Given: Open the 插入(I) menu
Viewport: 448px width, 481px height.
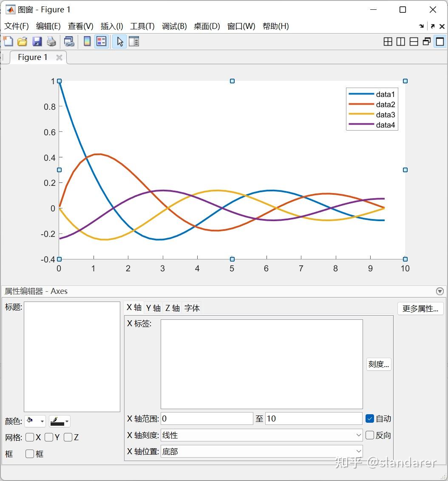Looking at the screenshot, I should 111,26.
